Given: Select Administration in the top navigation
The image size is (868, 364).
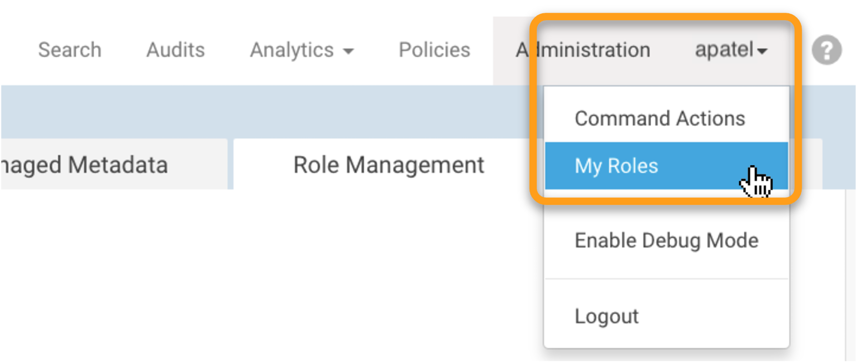Looking at the screenshot, I should [583, 50].
